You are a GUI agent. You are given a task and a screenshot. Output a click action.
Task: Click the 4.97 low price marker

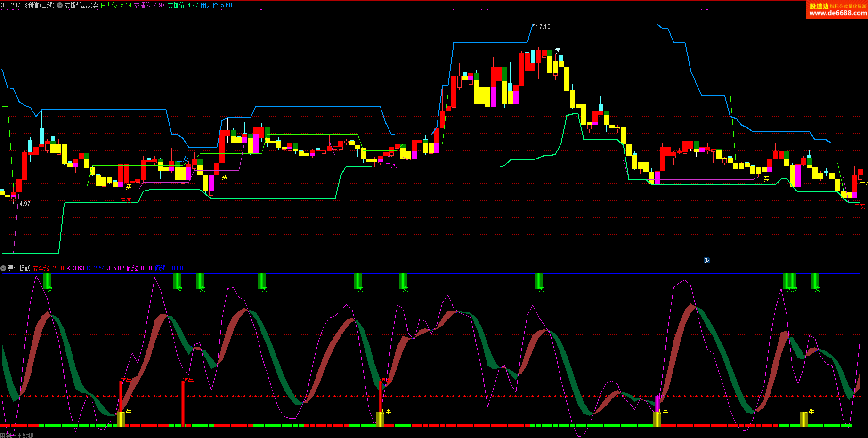24,204
